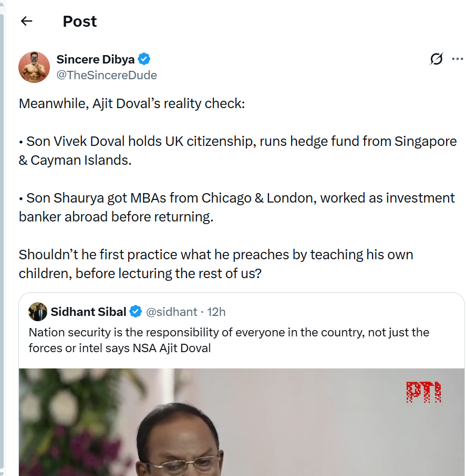Open Sidhant Sibal's small avatar
The image size is (466, 476).
38,312
